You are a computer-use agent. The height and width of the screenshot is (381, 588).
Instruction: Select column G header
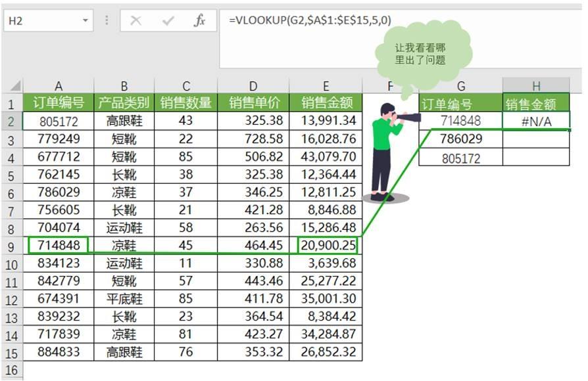[461, 86]
